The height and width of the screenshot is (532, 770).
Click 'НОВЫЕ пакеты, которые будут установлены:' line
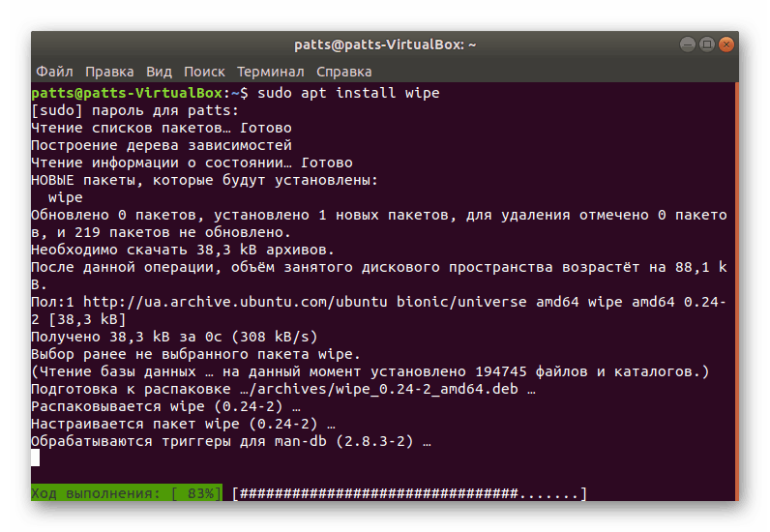(x=204, y=180)
